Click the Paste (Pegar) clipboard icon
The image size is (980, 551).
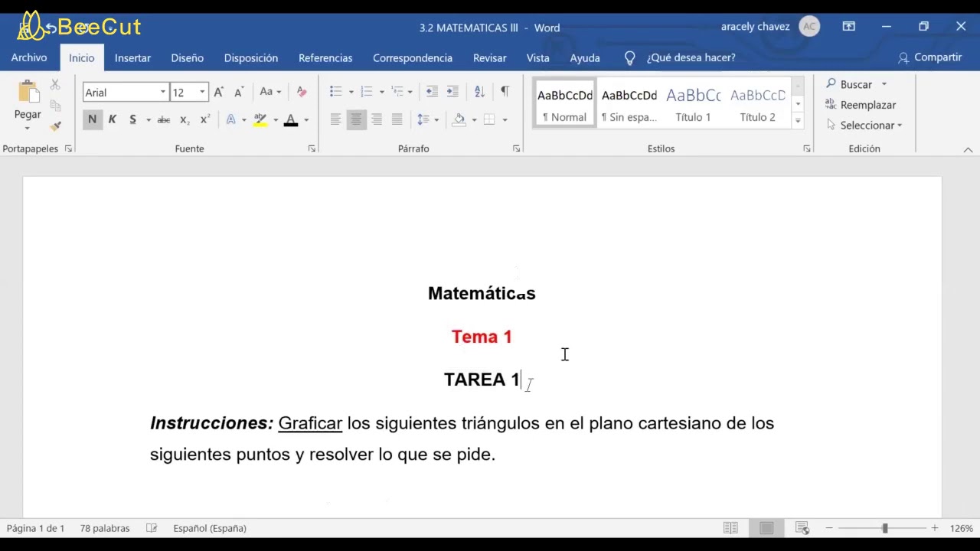[x=28, y=92]
